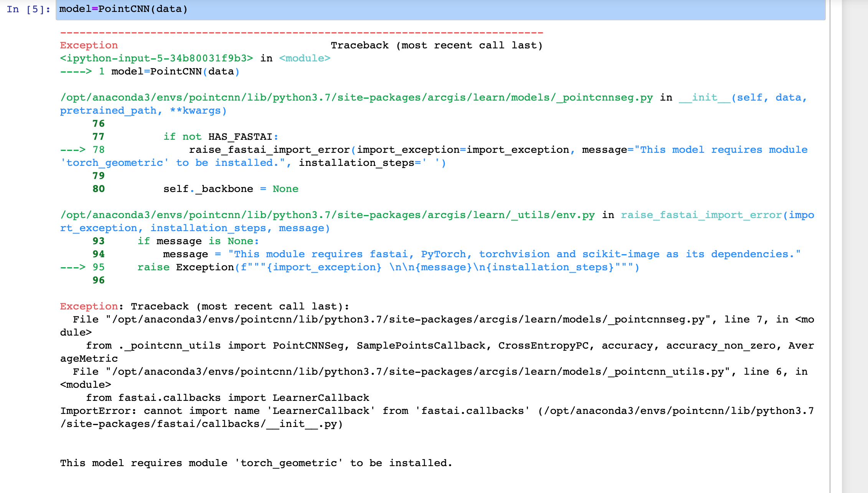Click the '/site-packages/fastai/callbacks/__init__.py)' path
The image size is (868, 493).
pyautogui.click(x=201, y=424)
